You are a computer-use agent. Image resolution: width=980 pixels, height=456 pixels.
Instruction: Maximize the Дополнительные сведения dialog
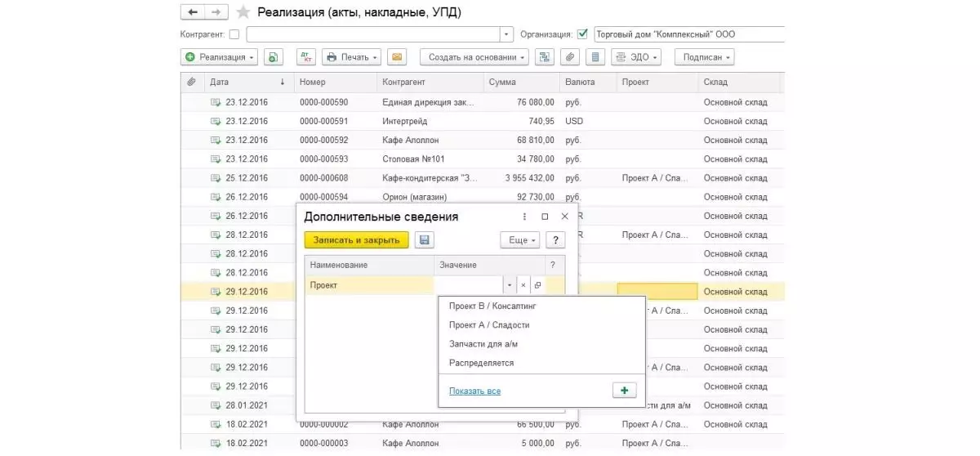545,217
